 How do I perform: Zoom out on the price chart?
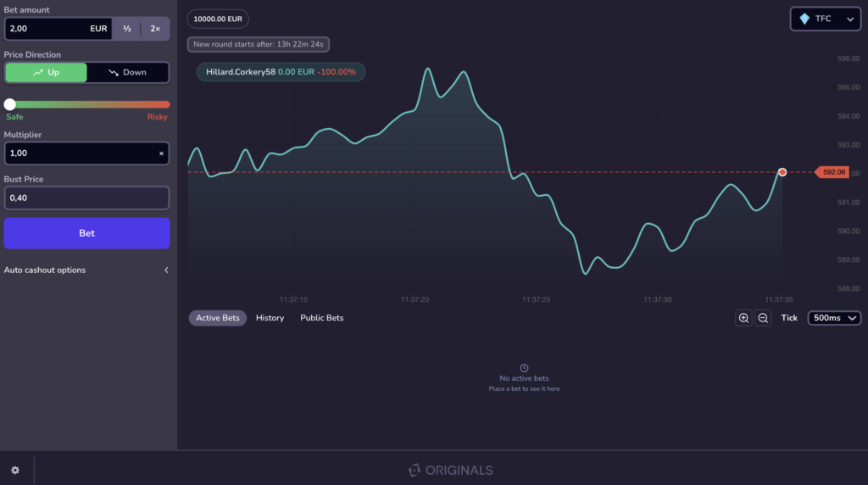coord(763,318)
